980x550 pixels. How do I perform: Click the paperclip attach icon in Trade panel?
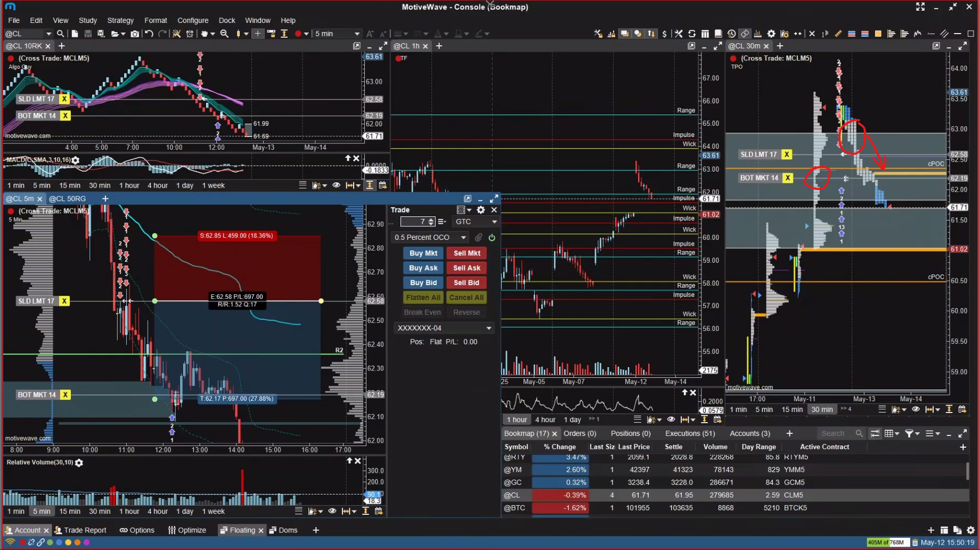click(478, 237)
